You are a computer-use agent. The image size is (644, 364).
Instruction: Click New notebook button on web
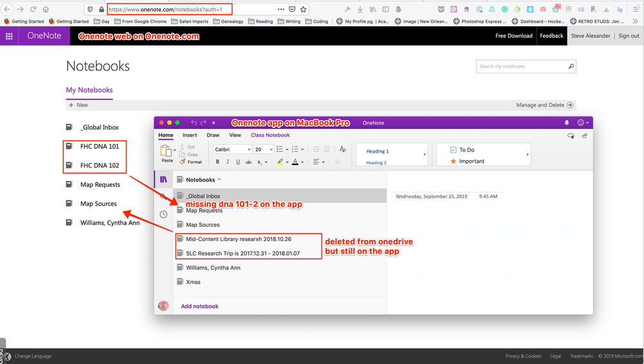pos(79,105)
